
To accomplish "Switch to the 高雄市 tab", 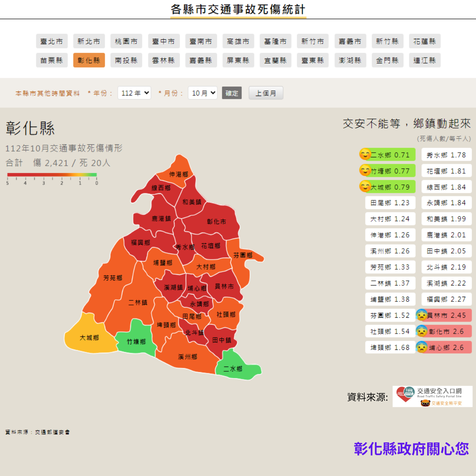I will point(238,41).
